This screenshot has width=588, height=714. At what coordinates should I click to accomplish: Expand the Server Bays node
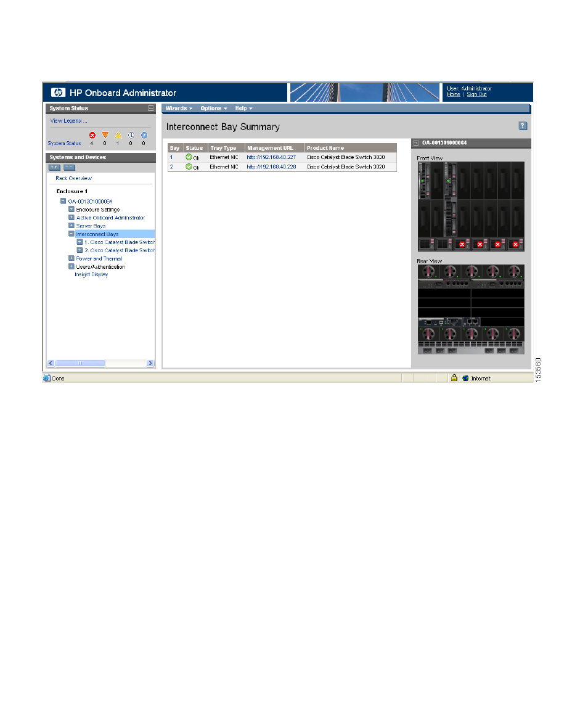[71, 226]
